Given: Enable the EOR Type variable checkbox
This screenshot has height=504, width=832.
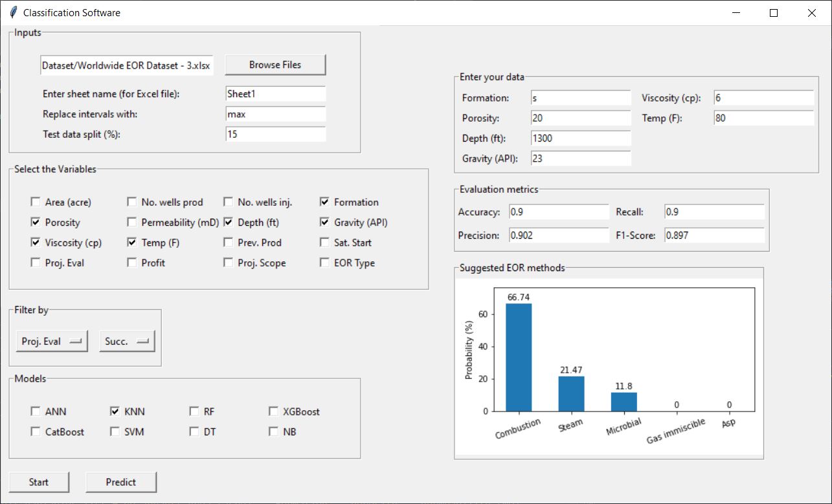Looking at the screenshot, I should pyautogui.click(x=324, y=263).
